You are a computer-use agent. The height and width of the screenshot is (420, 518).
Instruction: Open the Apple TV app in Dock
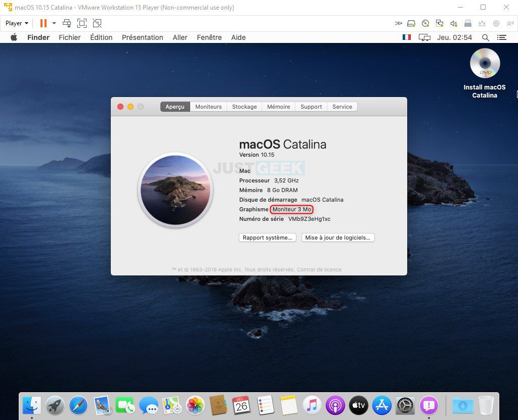[x=358, y=405]
